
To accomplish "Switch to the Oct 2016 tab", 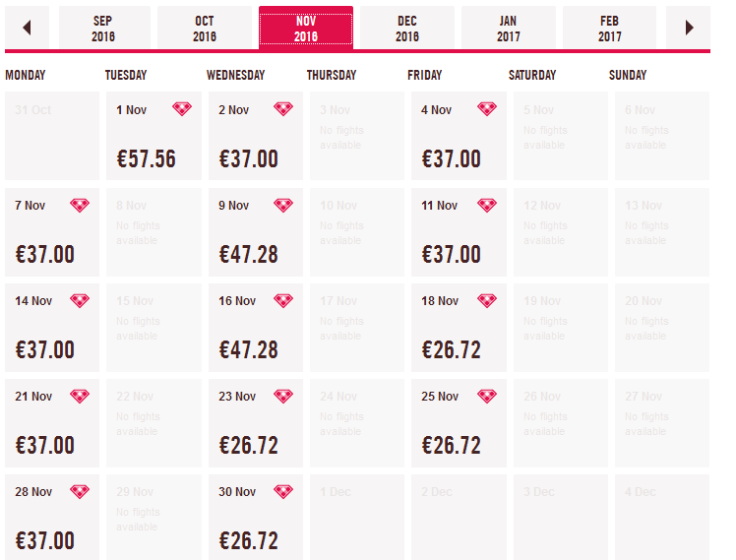I will 205,28.
